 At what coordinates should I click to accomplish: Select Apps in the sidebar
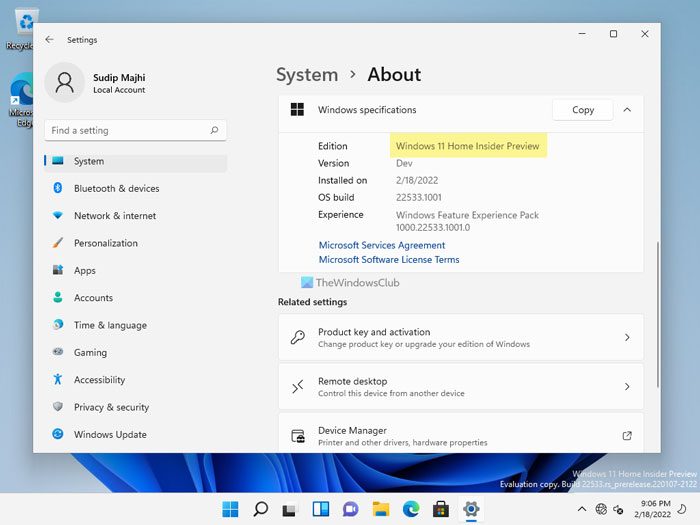pos(85,271)
